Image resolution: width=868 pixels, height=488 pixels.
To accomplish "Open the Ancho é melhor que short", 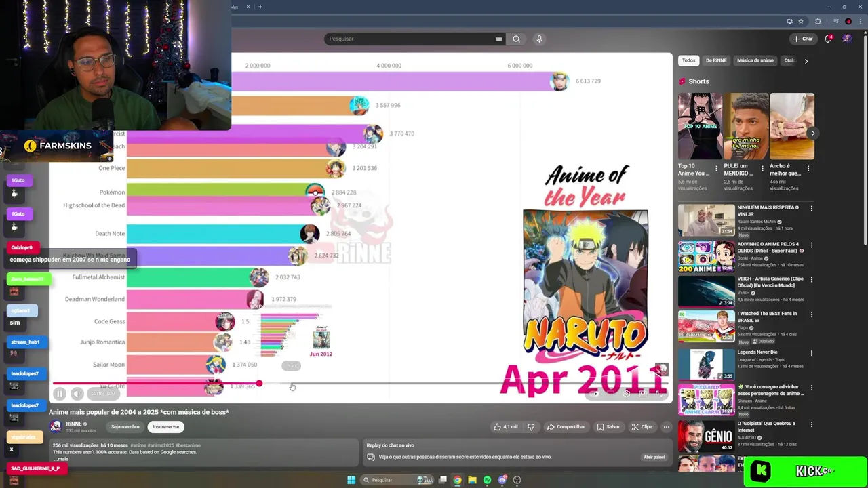I will (792, 126).
